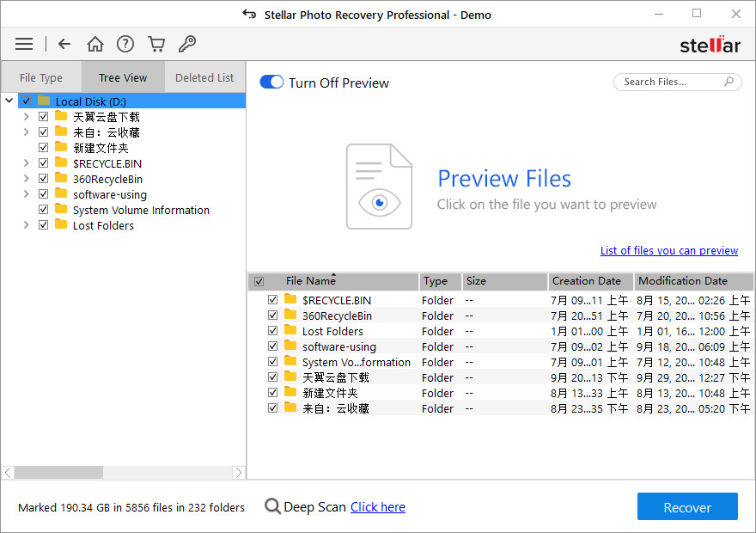Image resolution: width=756 pixels, height=533 pixels.
Task: Select the System Vo...formation row in file list
Action: point(509,362)
